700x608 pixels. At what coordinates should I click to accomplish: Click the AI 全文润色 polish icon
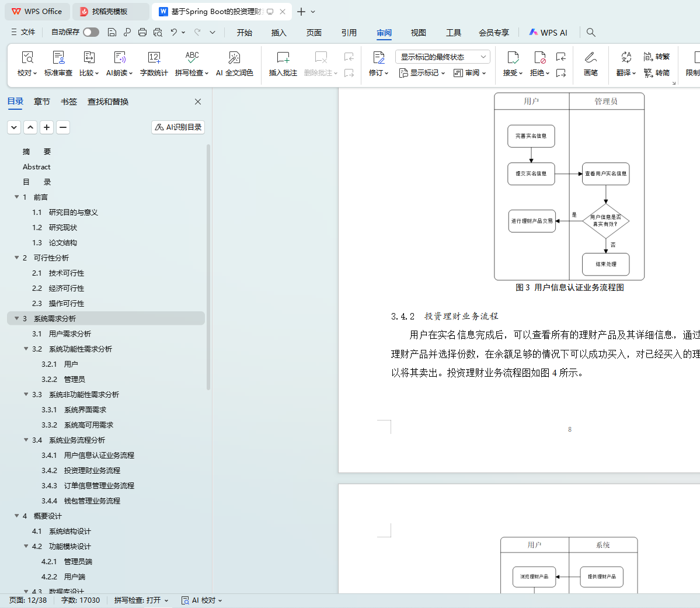(x=234, y=58)
